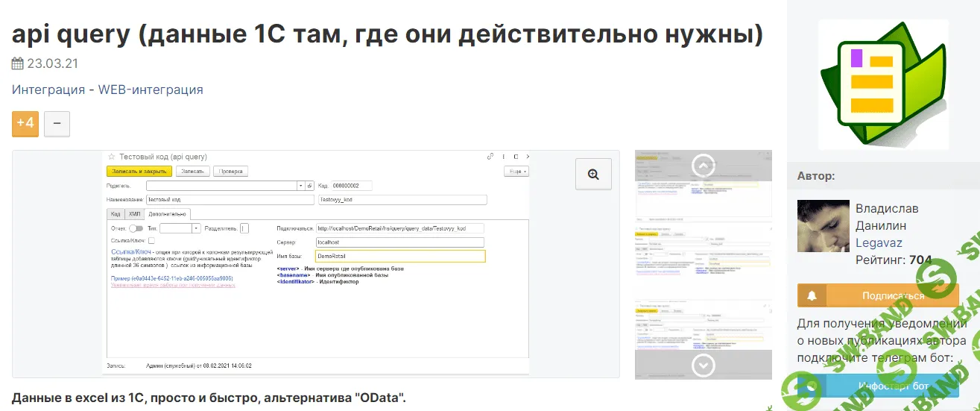
Task: Click the Подписаться subscribe button
Action: 878,295
